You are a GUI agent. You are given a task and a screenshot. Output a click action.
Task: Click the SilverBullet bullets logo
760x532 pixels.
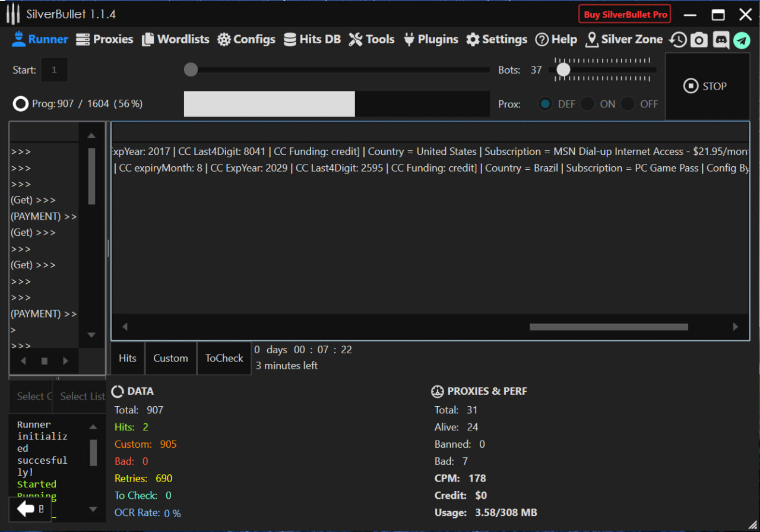[13, 14]
